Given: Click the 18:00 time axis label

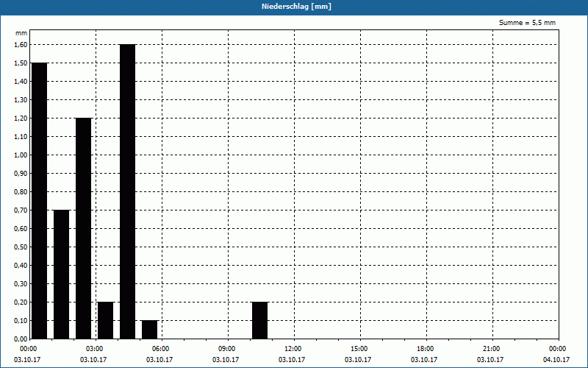Looking at the screenshot, I should pyautogui.click(x=426, y=349).
